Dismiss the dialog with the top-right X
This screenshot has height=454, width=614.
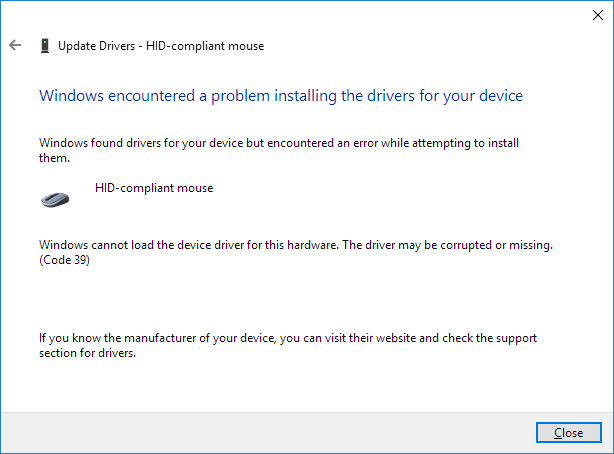coord(598,15)
